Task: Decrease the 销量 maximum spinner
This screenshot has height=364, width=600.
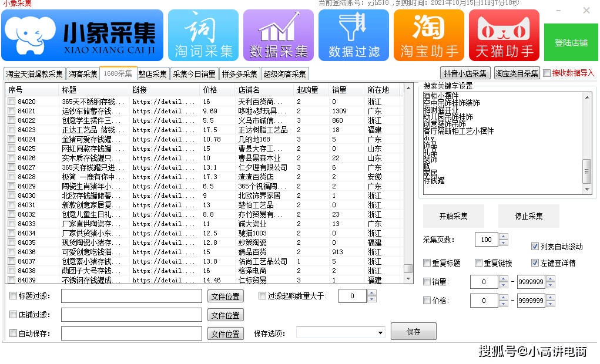Action: tap(551, 285)
